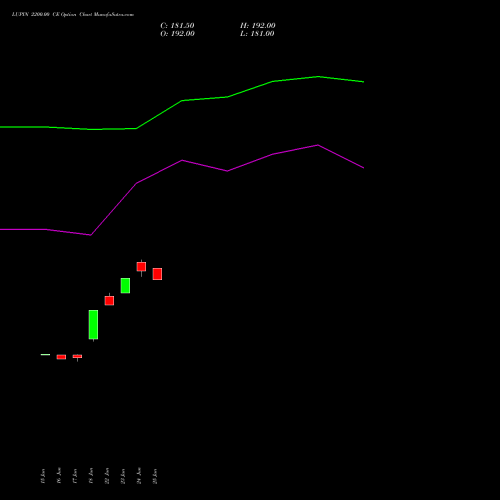
Task: Click the LUPIN 2200.00 CE Option chart title
Action: 73,14
